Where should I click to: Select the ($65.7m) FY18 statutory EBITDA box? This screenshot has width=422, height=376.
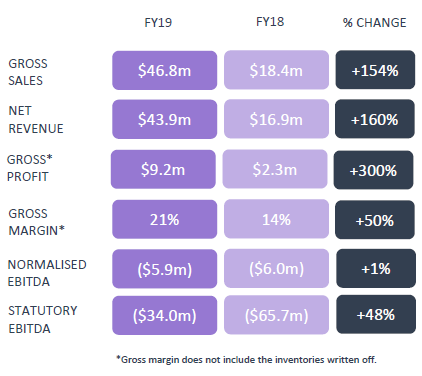point(276,315)
